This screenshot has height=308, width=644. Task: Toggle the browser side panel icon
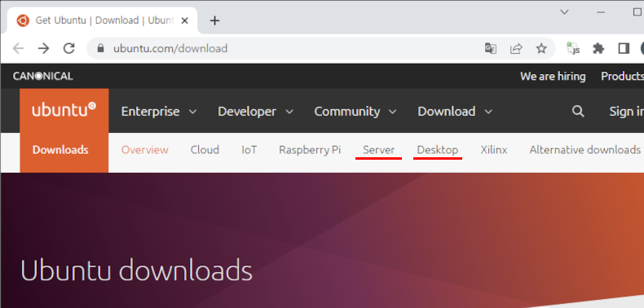(624, 48)
